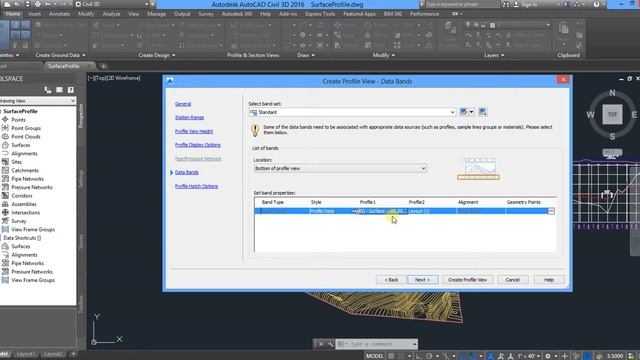This screenshot has width=640, height=360.
Task: Click TOP face of ViewCube
Action: click(612, 114)
